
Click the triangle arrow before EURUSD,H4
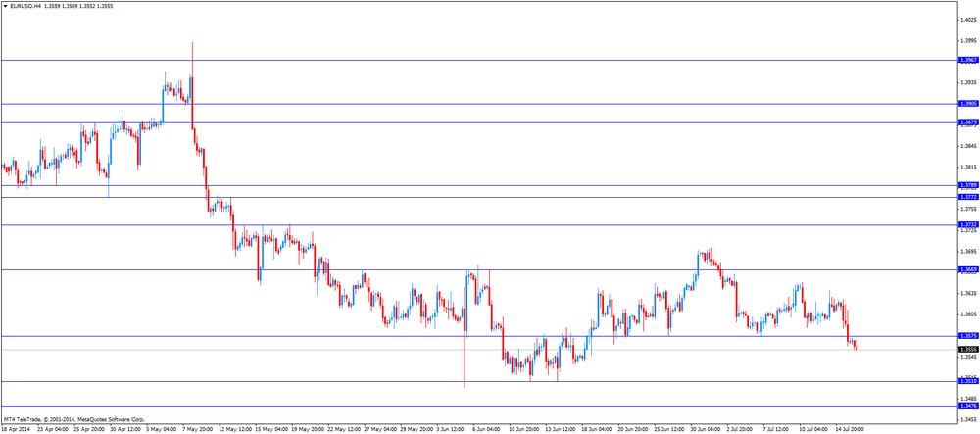(6, 5)
